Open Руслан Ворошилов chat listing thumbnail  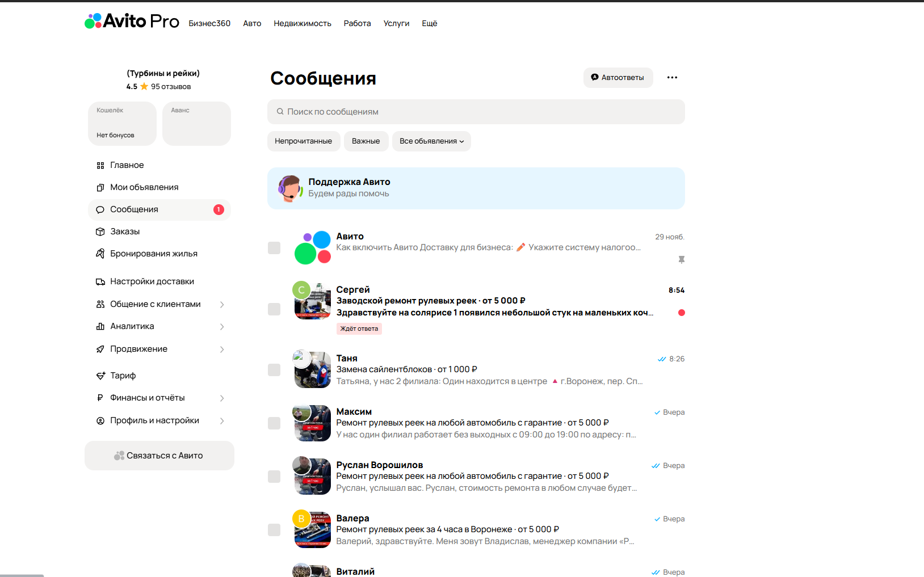pyautogui.click(x=313, y=477)
